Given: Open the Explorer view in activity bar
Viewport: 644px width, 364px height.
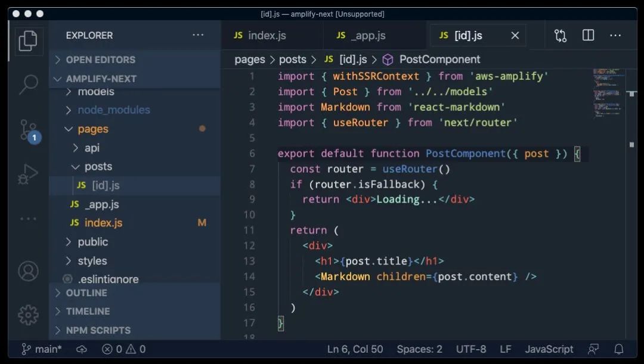Looking at the screenshot, I should click(x=28, y=41).
